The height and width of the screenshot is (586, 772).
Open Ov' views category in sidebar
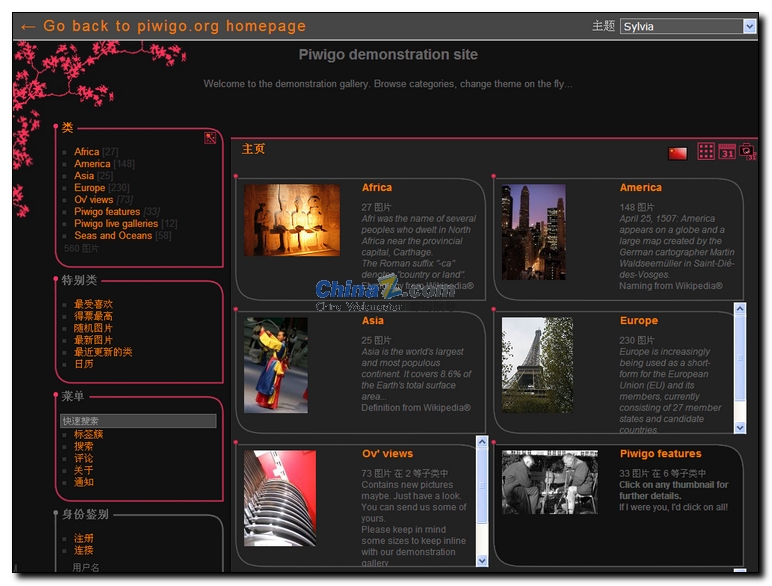[94, 199]
